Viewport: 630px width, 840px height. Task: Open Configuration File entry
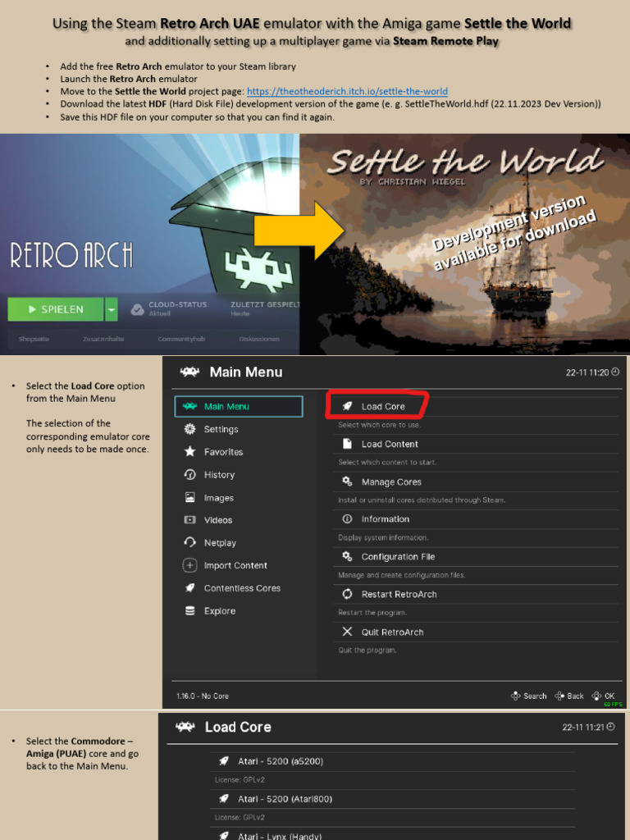[x=475, y=557]
